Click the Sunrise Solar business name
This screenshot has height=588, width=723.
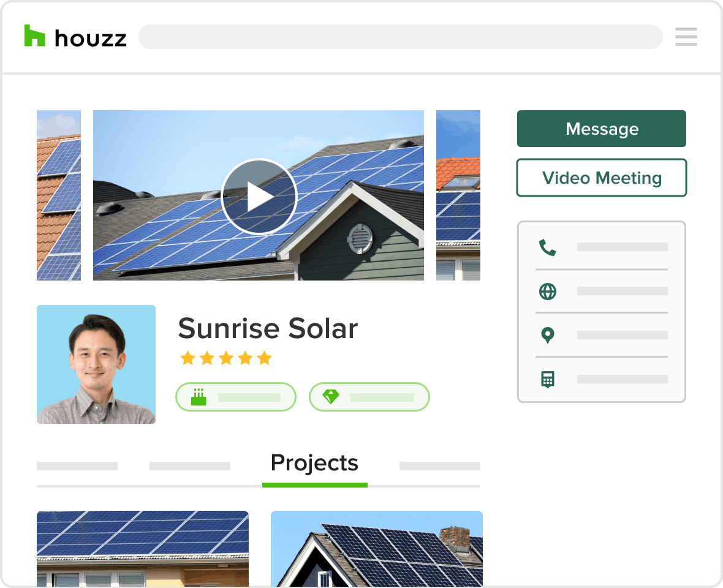pos(268,328)
